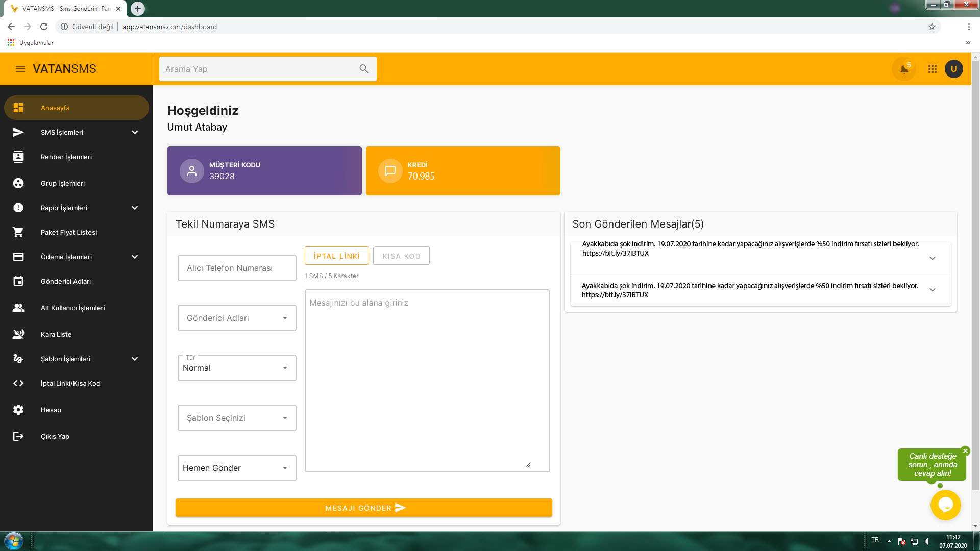Viewport: 980px width, 551px height.
Task: Expand Şablon İşlemleri submenu chevron
Action: (135, 359)
